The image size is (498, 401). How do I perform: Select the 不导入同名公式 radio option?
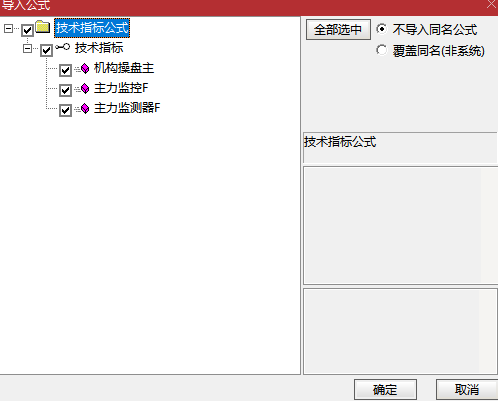(x=382, y=29)
